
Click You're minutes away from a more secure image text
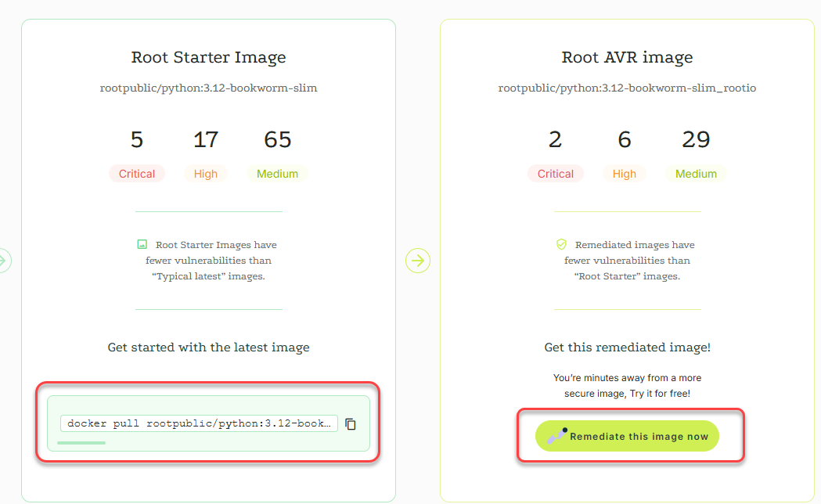point(627,386)
